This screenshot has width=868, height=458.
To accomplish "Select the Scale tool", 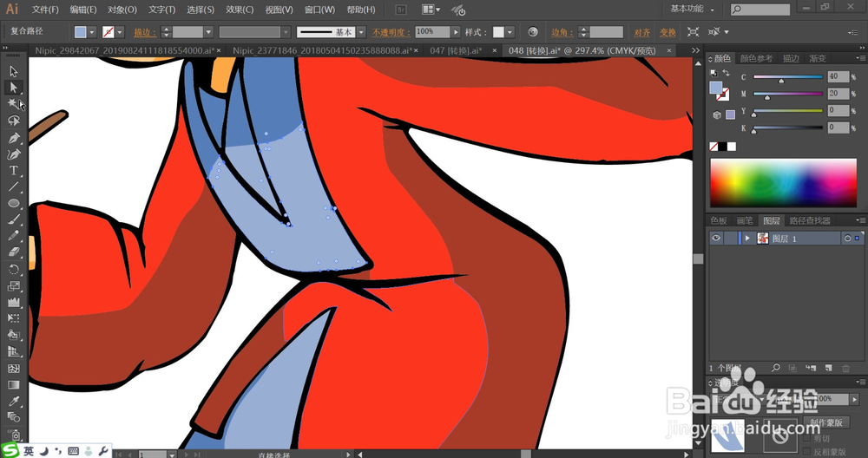I will 14,286.
